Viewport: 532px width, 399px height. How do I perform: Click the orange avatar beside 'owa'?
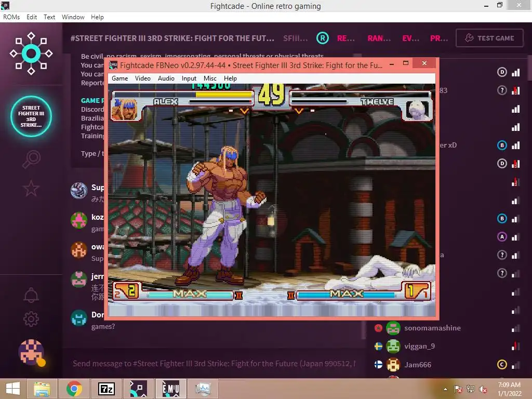(79, 250)
